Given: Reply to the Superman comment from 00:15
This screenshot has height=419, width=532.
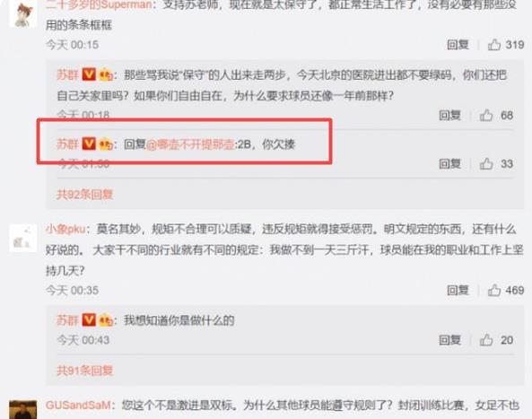Looking at the screenshot, I should (x=458, y=45).
